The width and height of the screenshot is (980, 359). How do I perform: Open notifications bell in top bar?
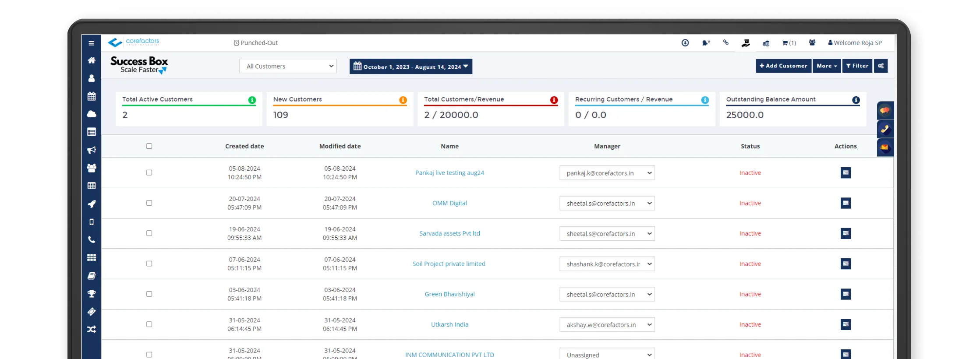(705, 42)
